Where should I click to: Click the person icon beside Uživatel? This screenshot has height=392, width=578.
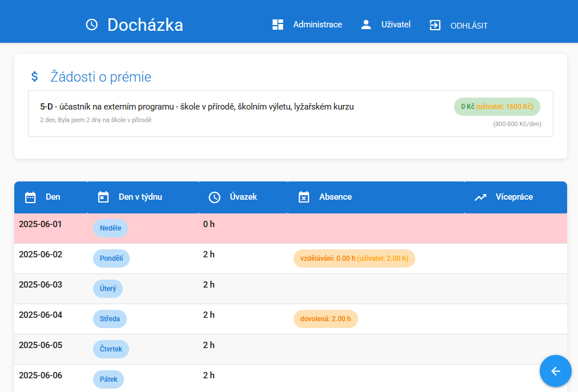point(365,25)
